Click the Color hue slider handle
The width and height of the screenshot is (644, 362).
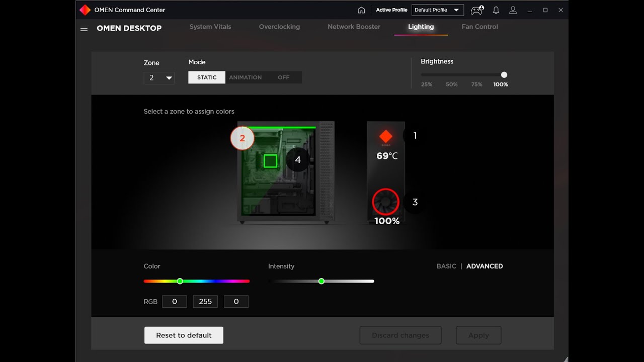(180, 281)
